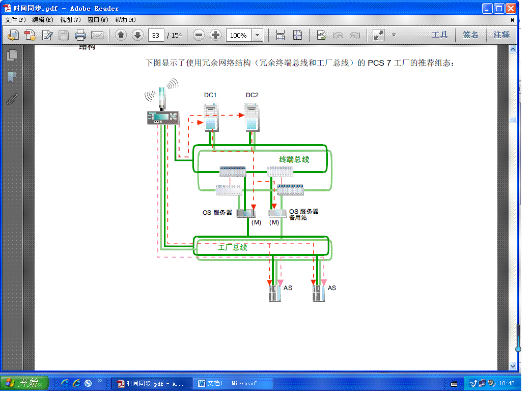Screen dimensions: 532x399
Task: Click the Convert file to PDF icon
Action: point(30,35)
